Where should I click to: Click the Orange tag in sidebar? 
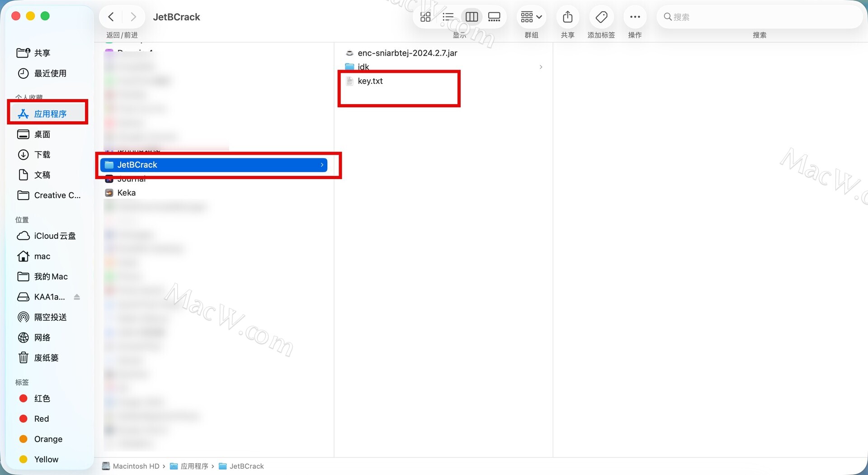click(x=48, y=439)
